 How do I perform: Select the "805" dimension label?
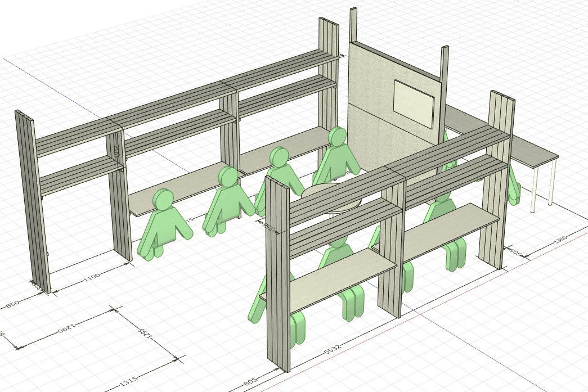click(250, 381)
